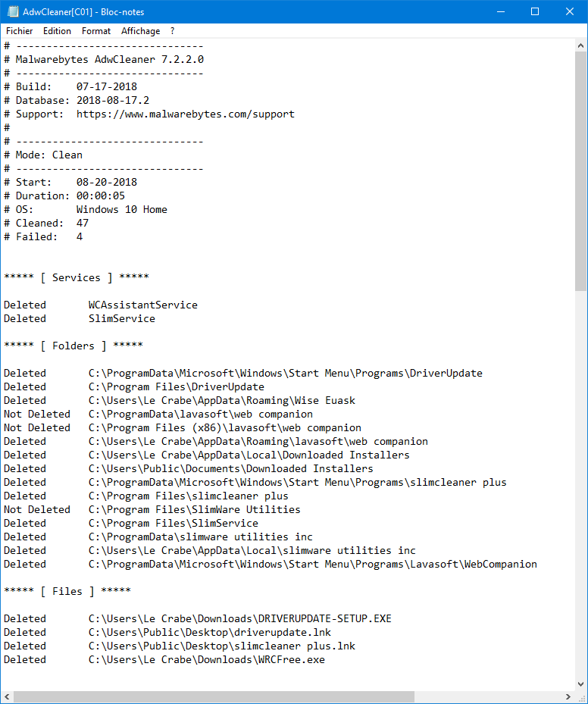Click the 'Mode: Clean' line

coord(43,155)
